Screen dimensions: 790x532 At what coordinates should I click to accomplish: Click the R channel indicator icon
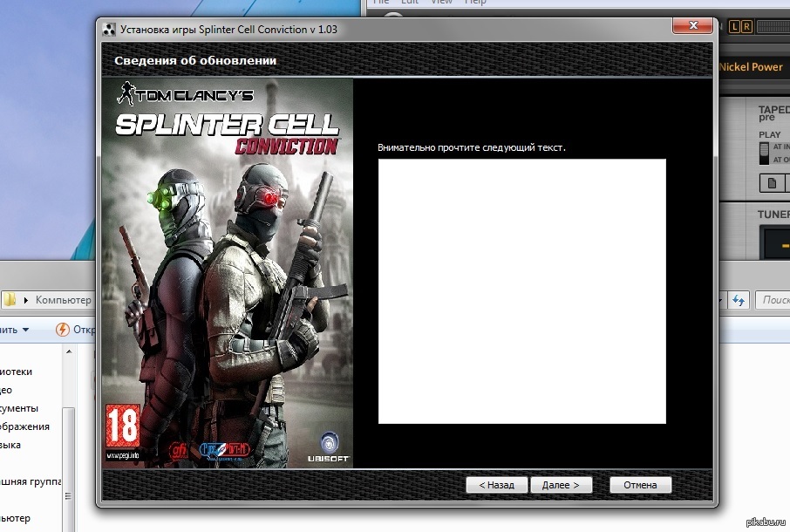pyautogui.click(x=746, y=25)
